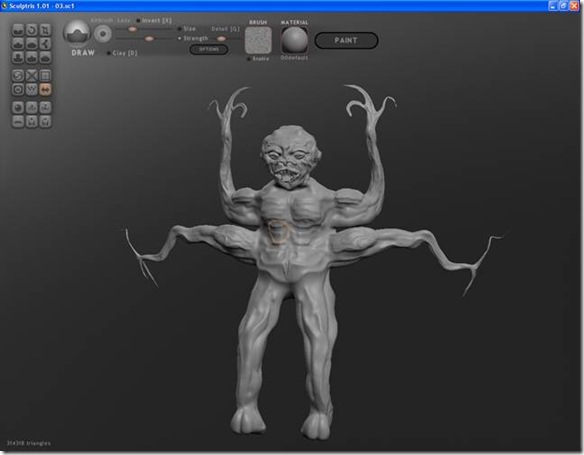Select the Grab tool icon
584x455 pixels.
click(x=45, y=44)
